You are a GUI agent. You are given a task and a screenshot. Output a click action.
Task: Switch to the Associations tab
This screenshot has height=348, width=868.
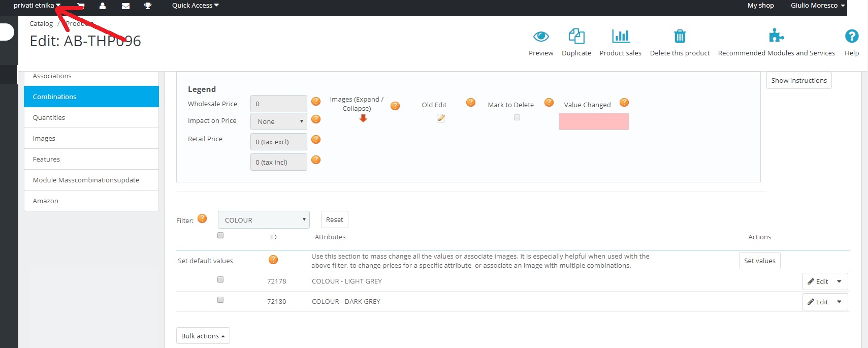(91, 76)
